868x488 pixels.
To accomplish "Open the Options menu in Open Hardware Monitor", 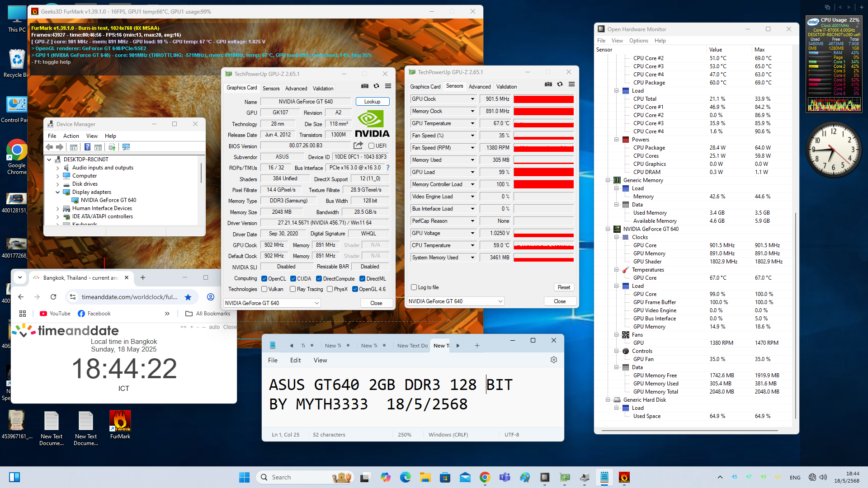I will [638, 41].
